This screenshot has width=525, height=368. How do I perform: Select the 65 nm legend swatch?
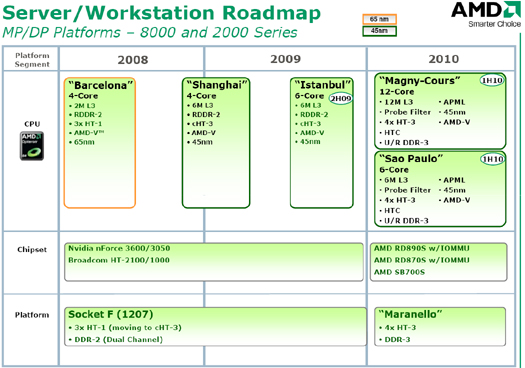click(379, 19)
